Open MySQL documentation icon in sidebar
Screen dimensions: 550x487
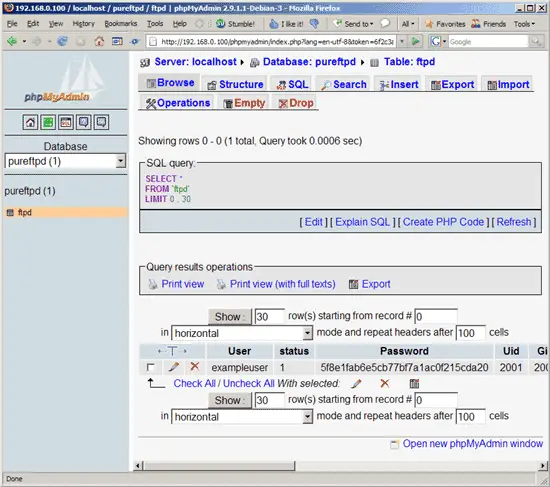pyautogui.click(x=101, y=122)
